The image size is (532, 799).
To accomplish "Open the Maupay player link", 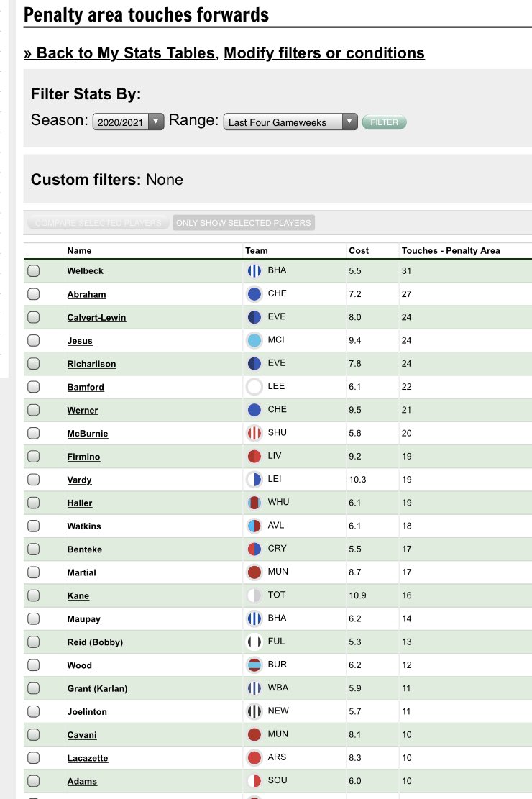I will coord(83,619).
